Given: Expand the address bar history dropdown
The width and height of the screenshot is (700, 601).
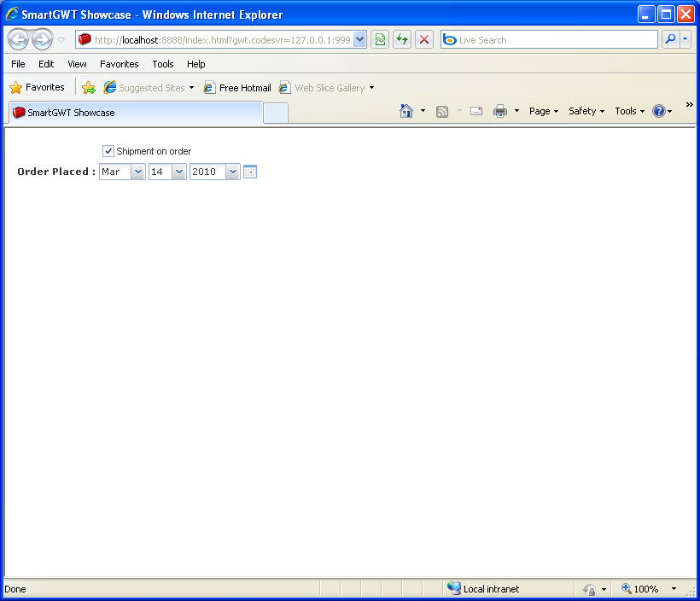Looking at the screenshot, I should (360, 40).
